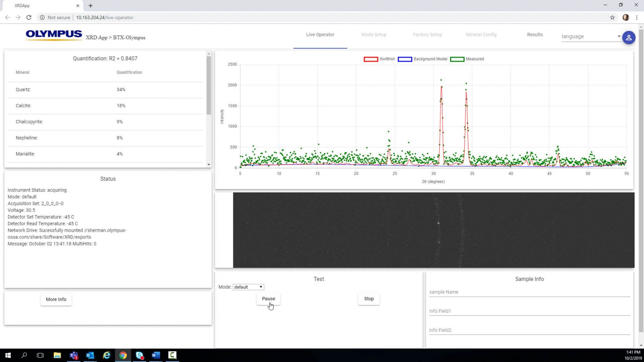Toggle the Measured series in legend
This screenshot has width=644, height=362.
tap(467, 59)
